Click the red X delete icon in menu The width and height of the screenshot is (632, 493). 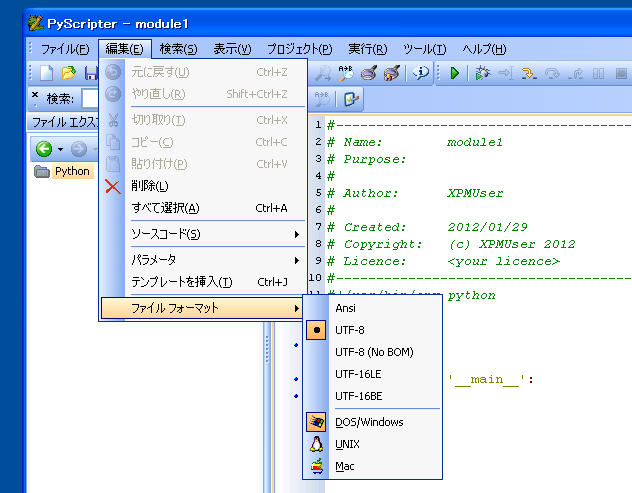pyautogui.click(x=113, y=187)
